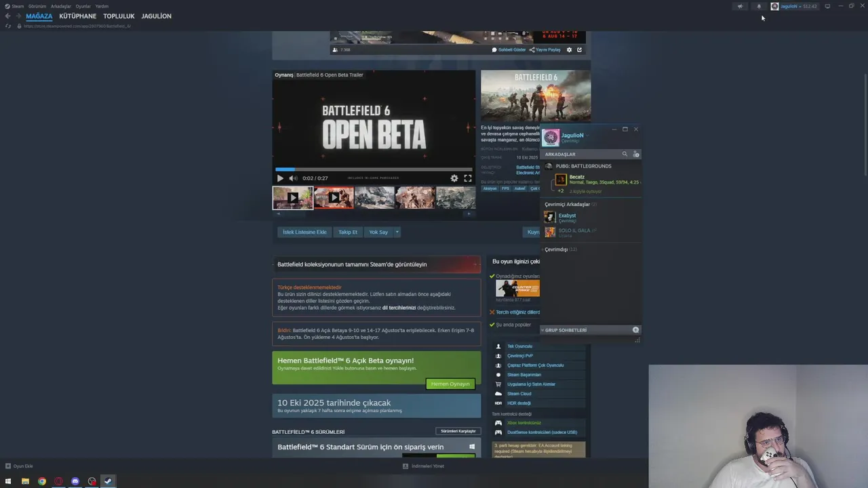Open the TOPLULUK tab
868x488 pixels.
pyautogui.click(x=119, y=16)
